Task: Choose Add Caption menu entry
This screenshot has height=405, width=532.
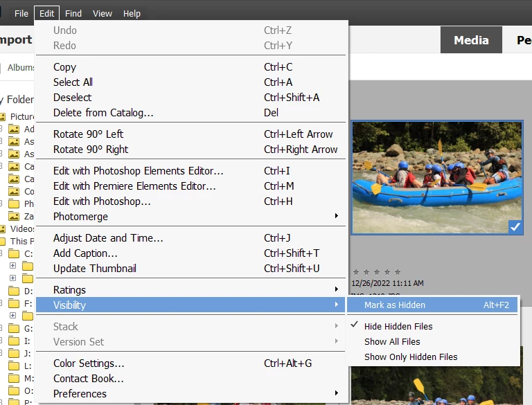Action: [192, 253]
